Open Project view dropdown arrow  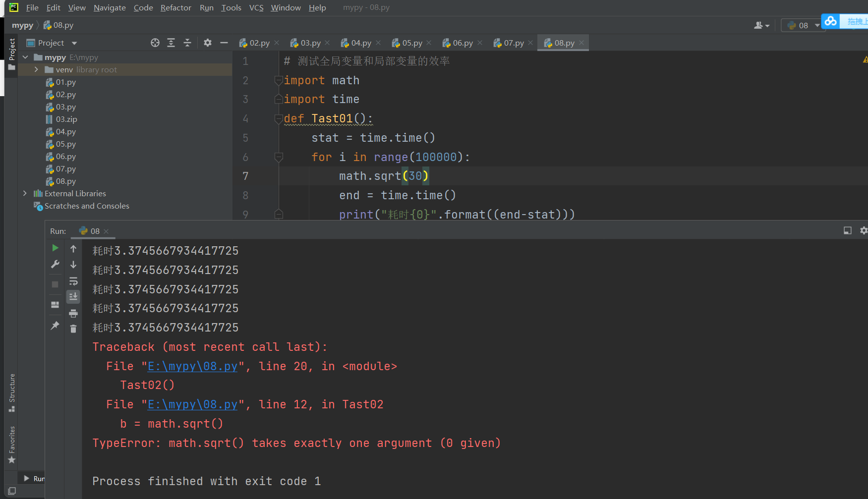click(74, 43)
